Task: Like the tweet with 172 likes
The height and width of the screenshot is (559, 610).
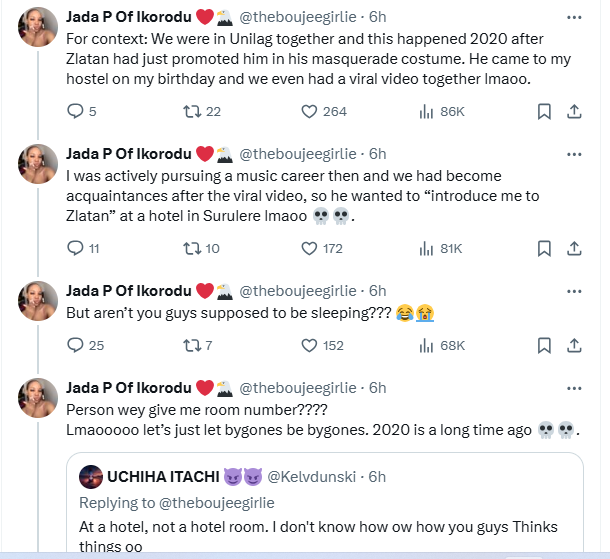Action: click(311, 248)
